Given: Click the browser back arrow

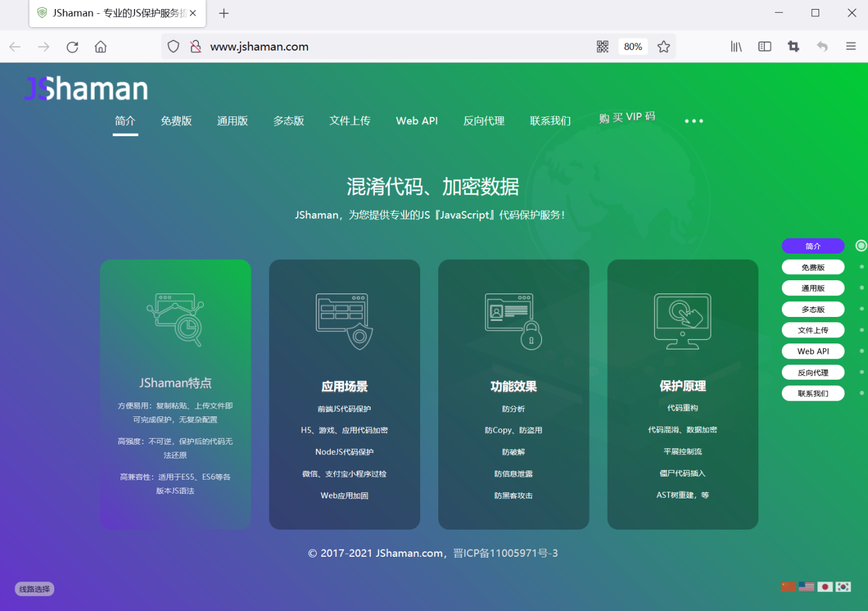Looking at the screenshot, I should click(x=15, y=47).
